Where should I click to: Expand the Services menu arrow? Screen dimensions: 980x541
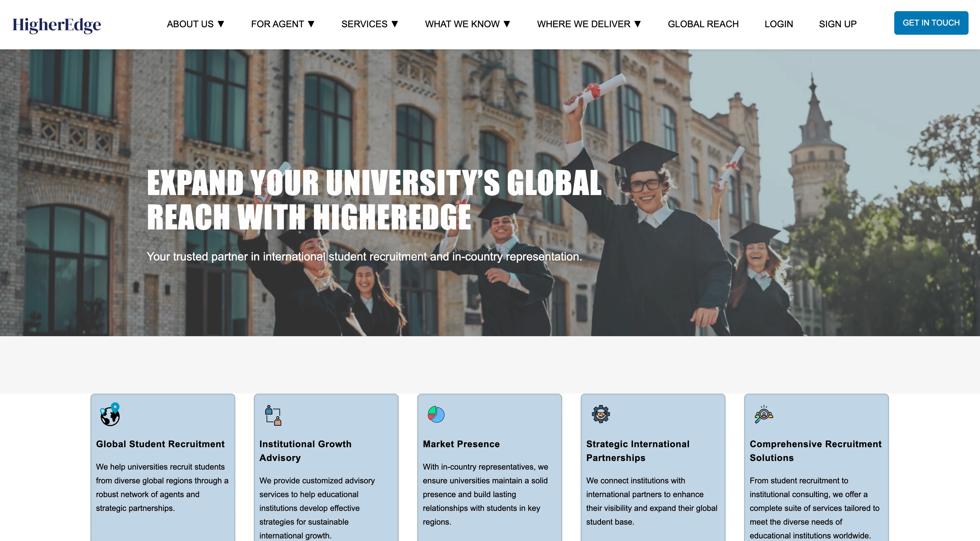pyautogui.click(x=395, y=24)
